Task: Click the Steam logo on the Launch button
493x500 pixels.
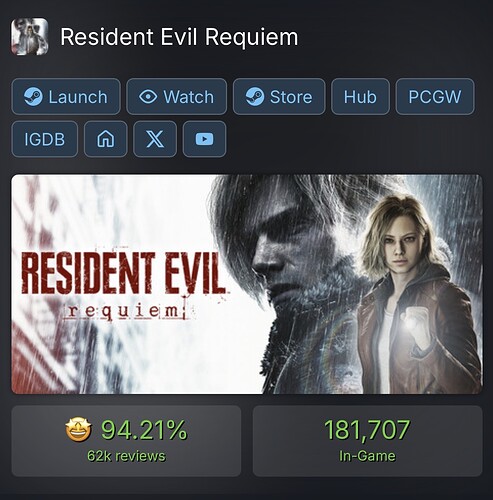Action: (x=33, y=97)
